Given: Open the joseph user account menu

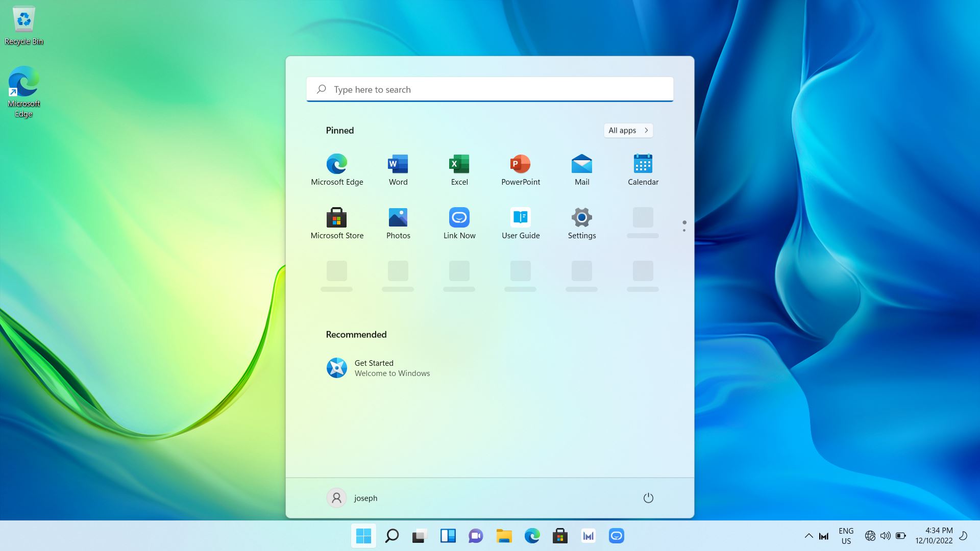Looking at the screenshot, I should click(x=352, y=498).
